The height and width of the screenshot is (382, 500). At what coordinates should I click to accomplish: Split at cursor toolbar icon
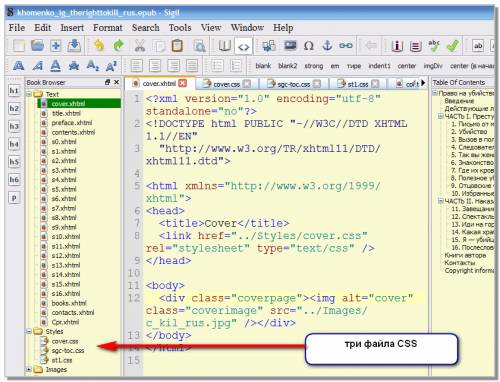pos(269,46)
